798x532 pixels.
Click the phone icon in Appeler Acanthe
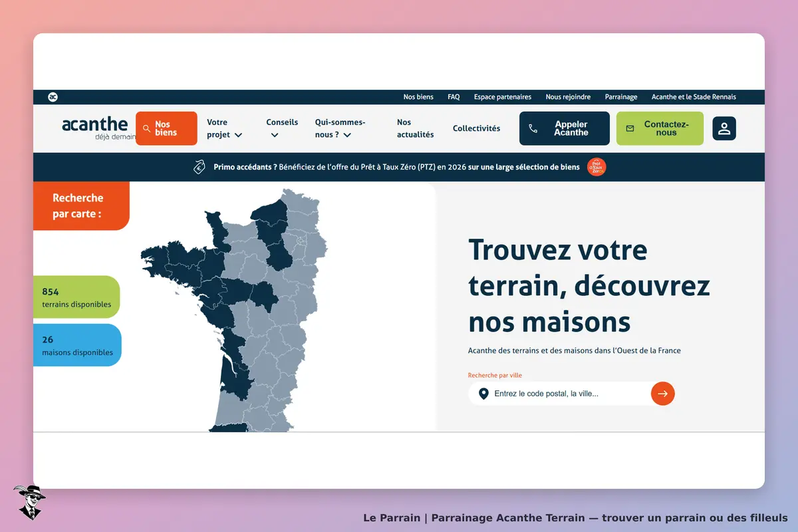point(533,128)
